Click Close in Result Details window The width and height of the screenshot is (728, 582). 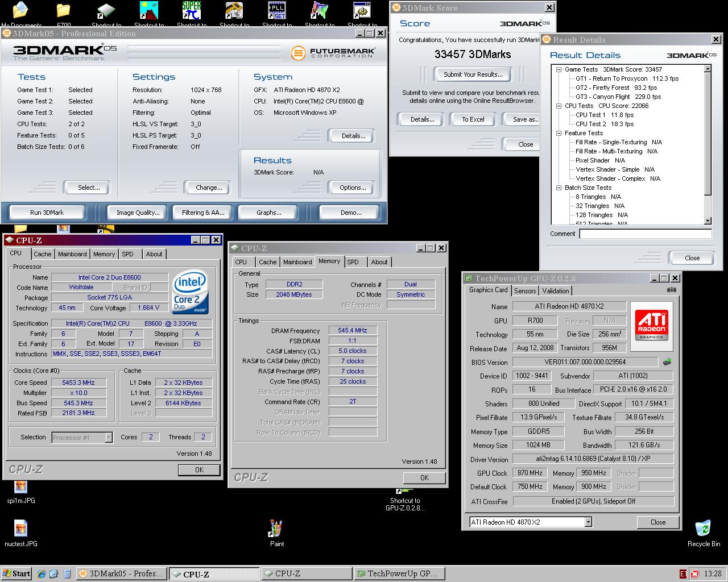coord(692,258)
